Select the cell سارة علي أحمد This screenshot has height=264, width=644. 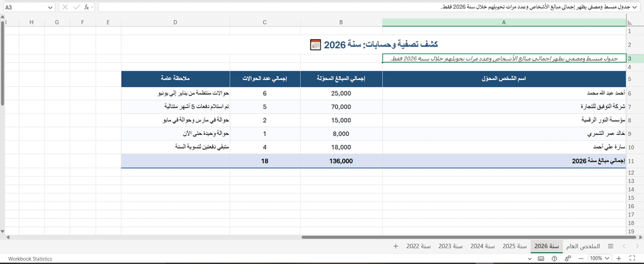coord(504,147)
